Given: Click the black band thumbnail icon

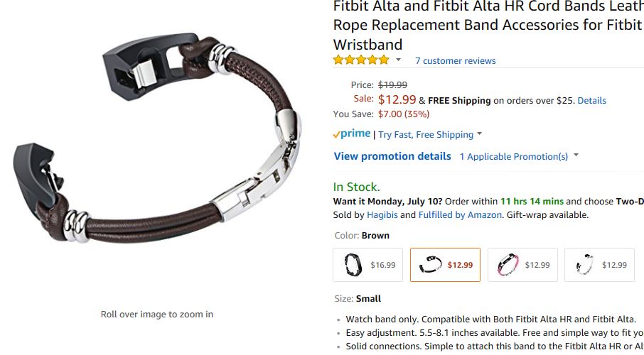Looking at the screenshot, I should 353,265.
